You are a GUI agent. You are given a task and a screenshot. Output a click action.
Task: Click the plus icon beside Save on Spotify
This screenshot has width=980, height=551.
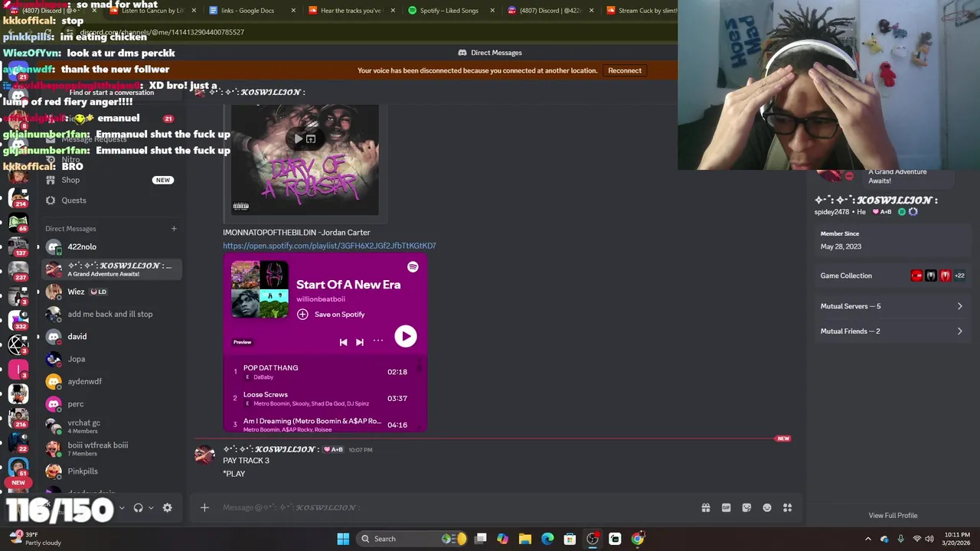click(x=302, y=315)
